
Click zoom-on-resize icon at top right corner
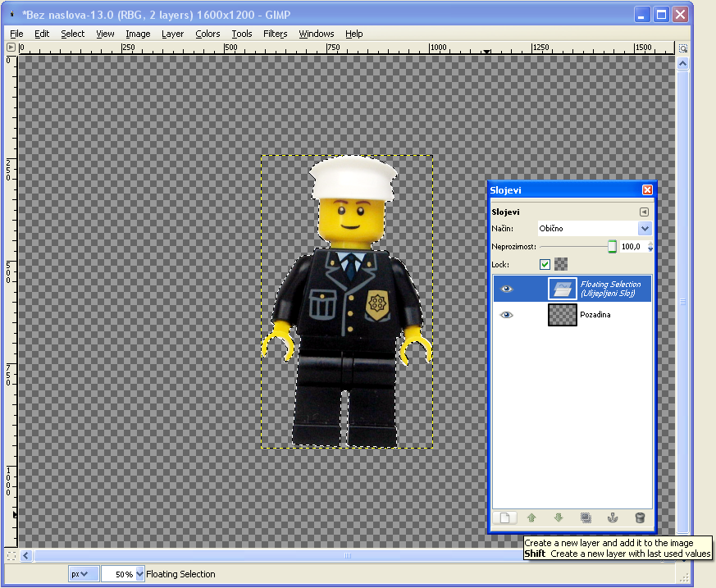683,48
